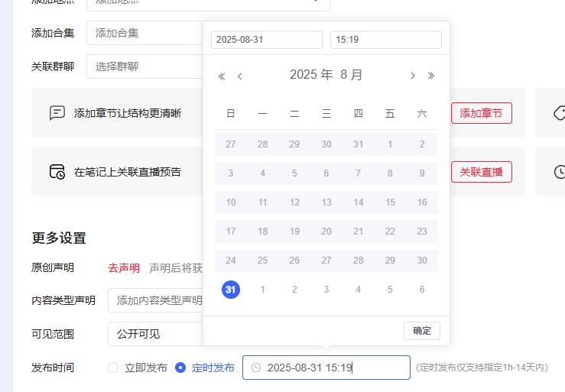Jump to next year double-right arrow

pyautogui.click(x=431, y=76)
